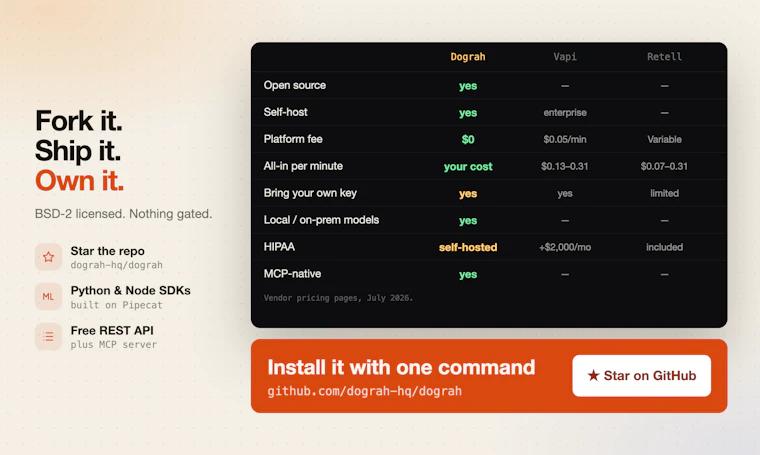Click the Vendor pricing pages footnote
The width and height of the screenshot is (760, 455).
338,298
